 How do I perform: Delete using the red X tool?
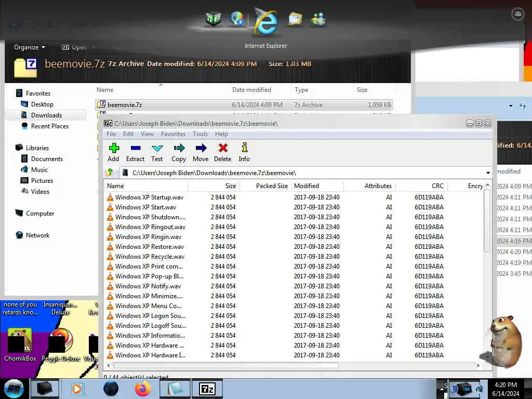[222, 152]
